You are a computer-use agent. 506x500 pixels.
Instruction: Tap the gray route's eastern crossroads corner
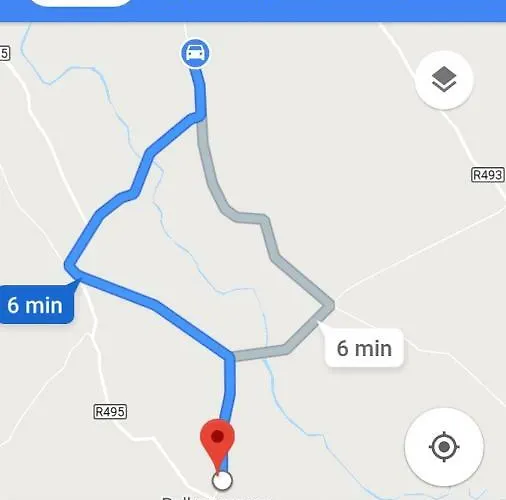[x=328, y=305]
